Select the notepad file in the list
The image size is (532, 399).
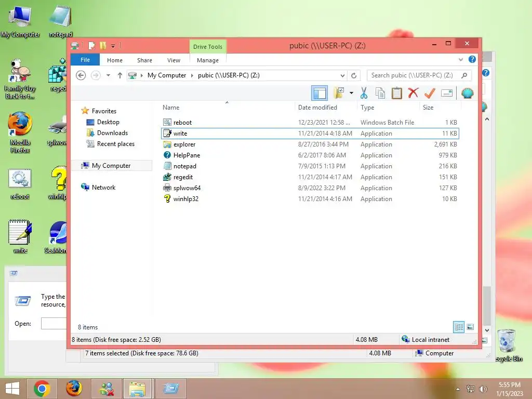coord(310,166)
